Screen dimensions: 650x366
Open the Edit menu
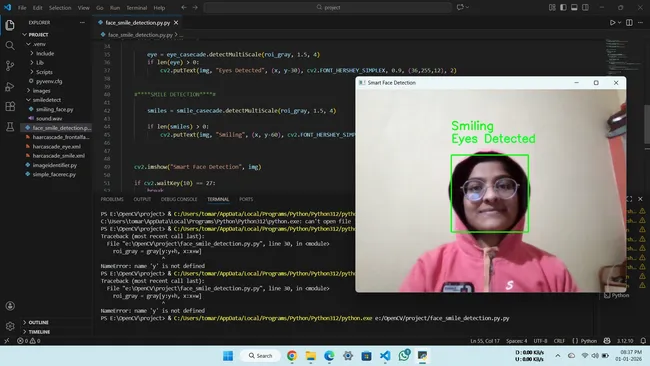tap(38, 7)
